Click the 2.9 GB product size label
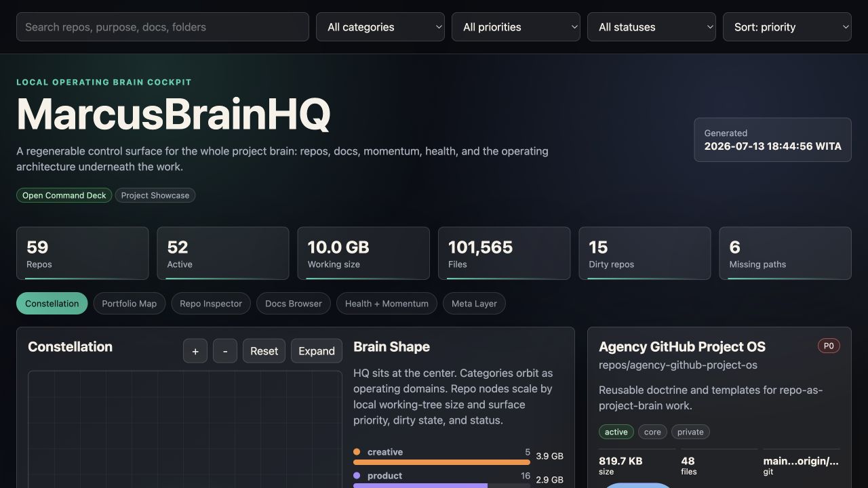 click(x=549, y=480)
